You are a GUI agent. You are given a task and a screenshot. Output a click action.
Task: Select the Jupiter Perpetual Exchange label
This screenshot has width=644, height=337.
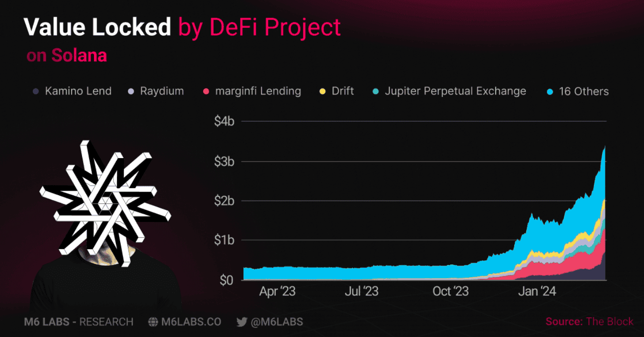456,91
